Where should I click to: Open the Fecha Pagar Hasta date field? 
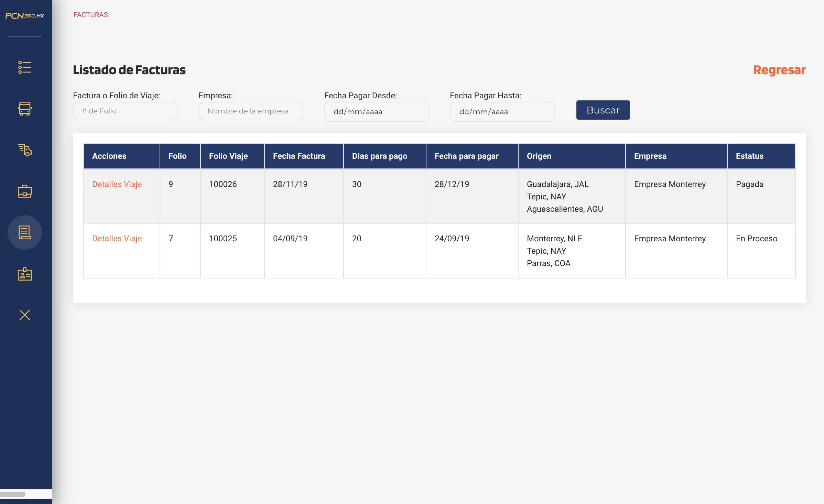point(502,112)
